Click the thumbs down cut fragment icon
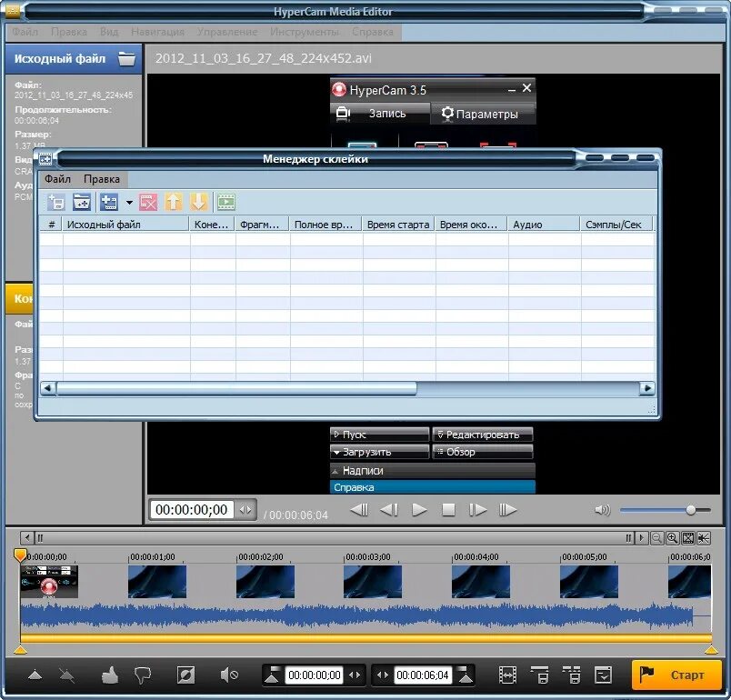731x700 pixels. click(x=142, y=675)
